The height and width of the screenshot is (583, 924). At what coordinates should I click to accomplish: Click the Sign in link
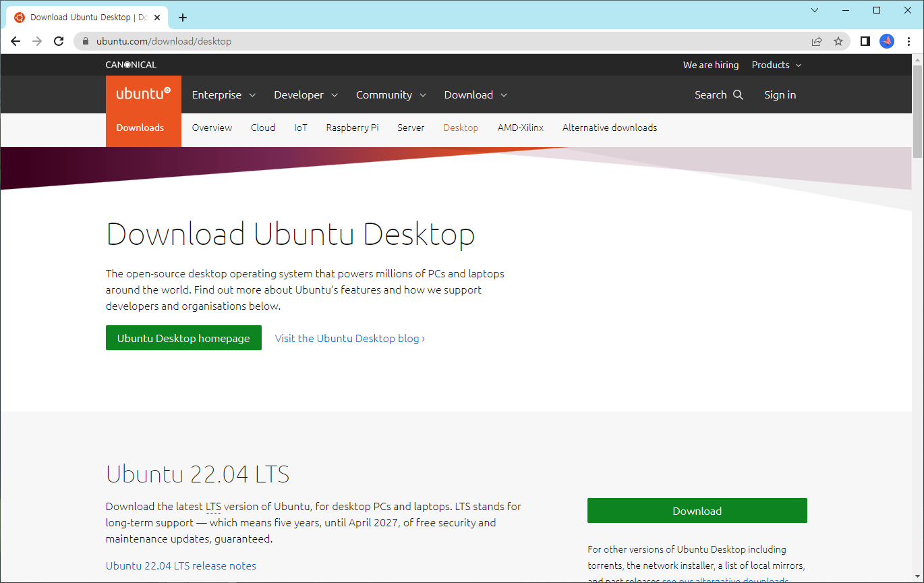click(x=780, y=94)
